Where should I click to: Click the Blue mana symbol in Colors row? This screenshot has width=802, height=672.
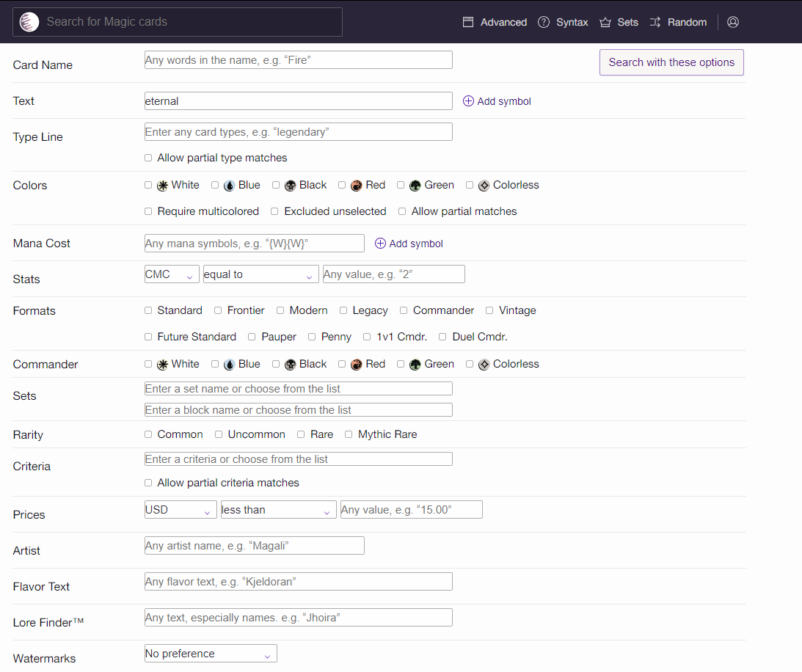(x=229, y=186)
